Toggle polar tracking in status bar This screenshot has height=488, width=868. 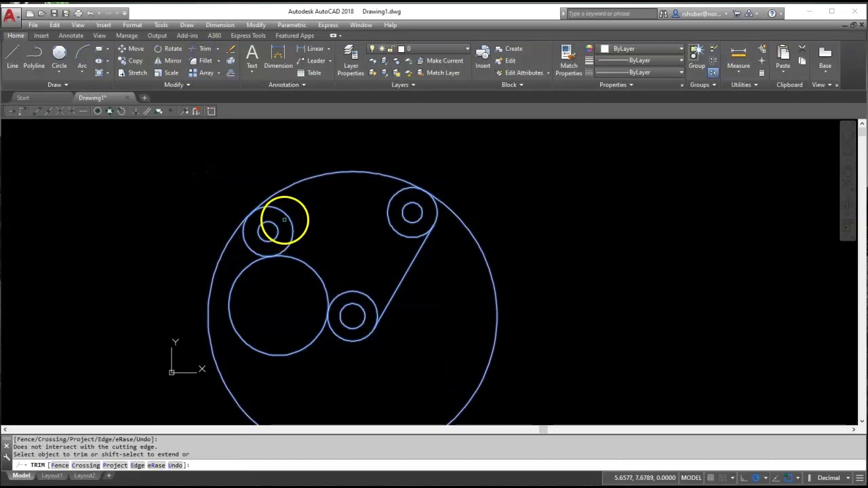pyautogui.click(x=755, y=478)
